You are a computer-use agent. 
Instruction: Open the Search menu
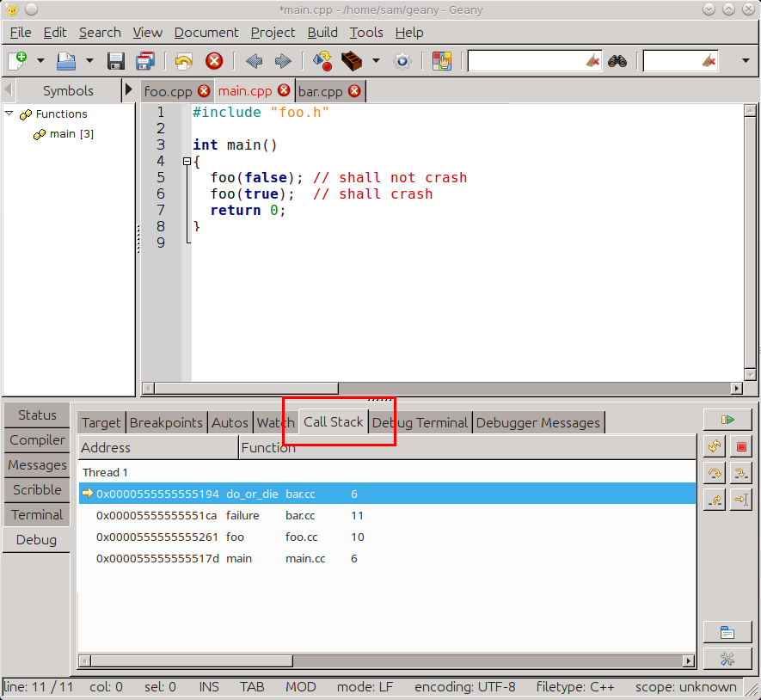pos(100,33)
